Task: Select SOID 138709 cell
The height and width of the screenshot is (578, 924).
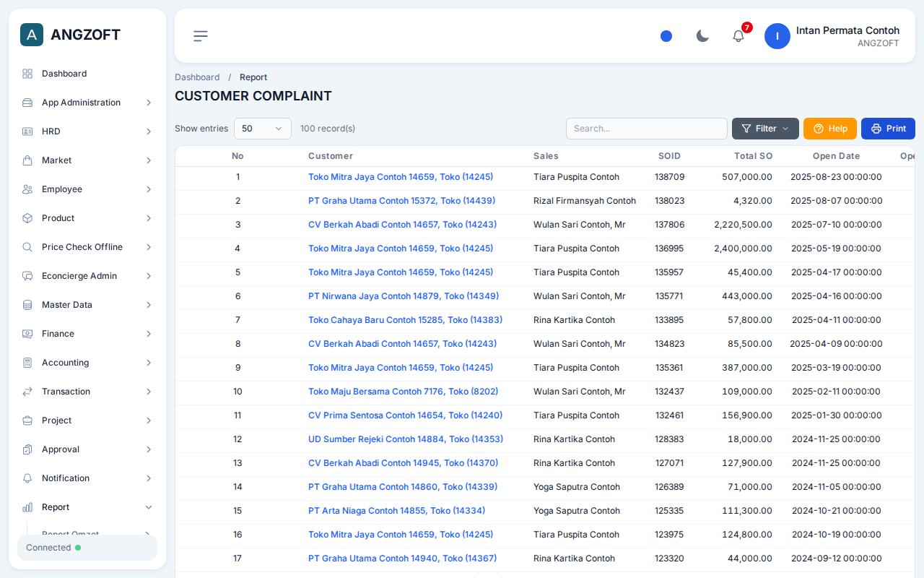Action: click(669, 177)
